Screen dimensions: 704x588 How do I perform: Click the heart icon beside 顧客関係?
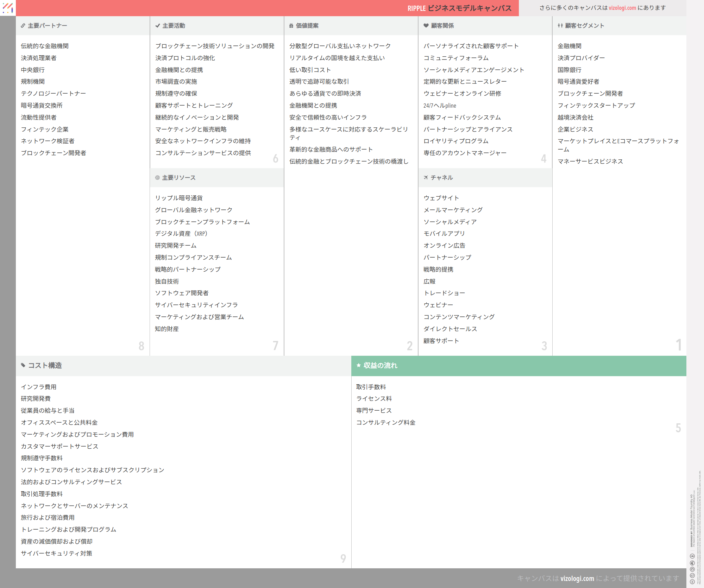click(426, 26)
